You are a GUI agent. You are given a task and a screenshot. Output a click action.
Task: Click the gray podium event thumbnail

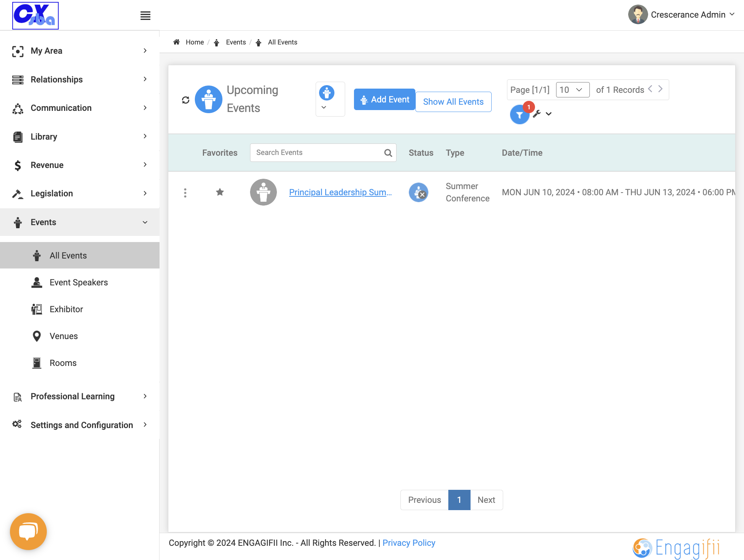[x=263, y=192]
